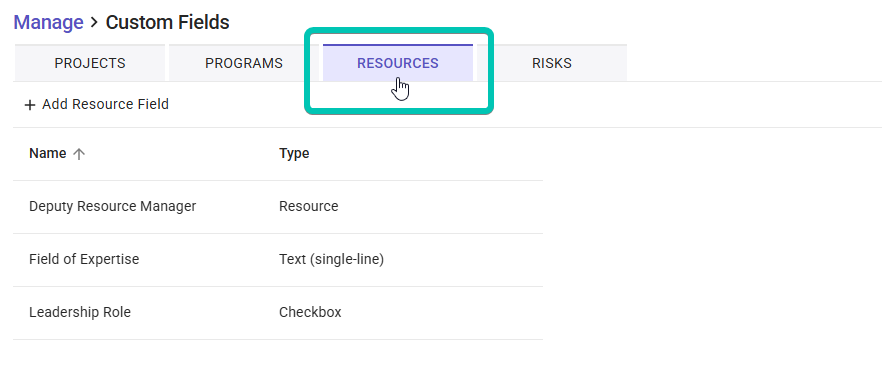Click the breadcrumb separator chevron after Manage
The width and height of the screenshot is (882, 372).
click(94, 23)
